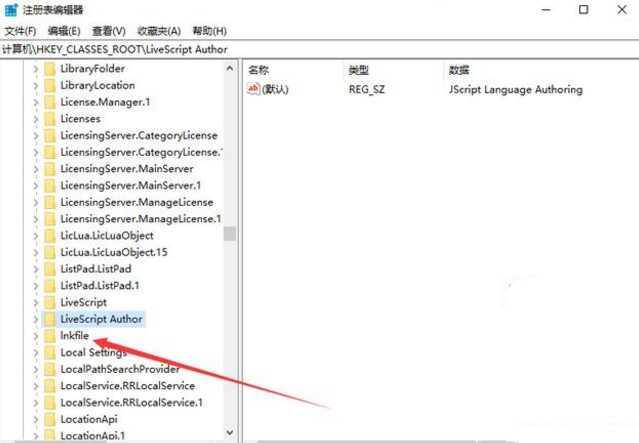Select the LicLua.LicLuaObject key

pyautogui.click(x=106, y=236)
